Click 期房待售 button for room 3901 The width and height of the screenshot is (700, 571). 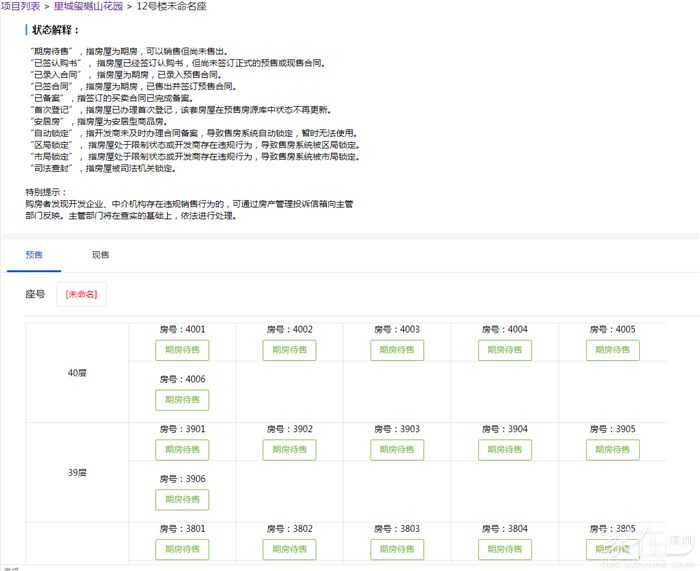point(182,450)
